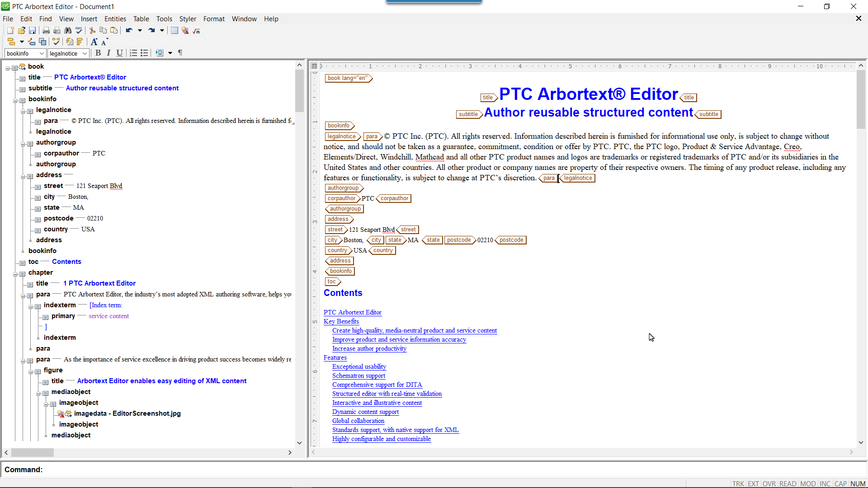Open the Styler menu
This screenshot has height=488, width=868.
[x=188, y=19]
